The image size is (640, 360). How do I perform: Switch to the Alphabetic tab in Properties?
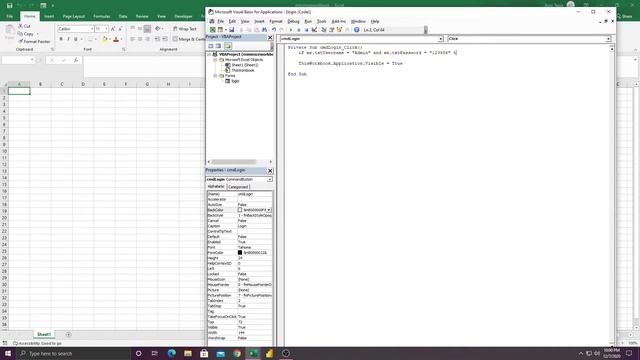(x=216, y=187)
